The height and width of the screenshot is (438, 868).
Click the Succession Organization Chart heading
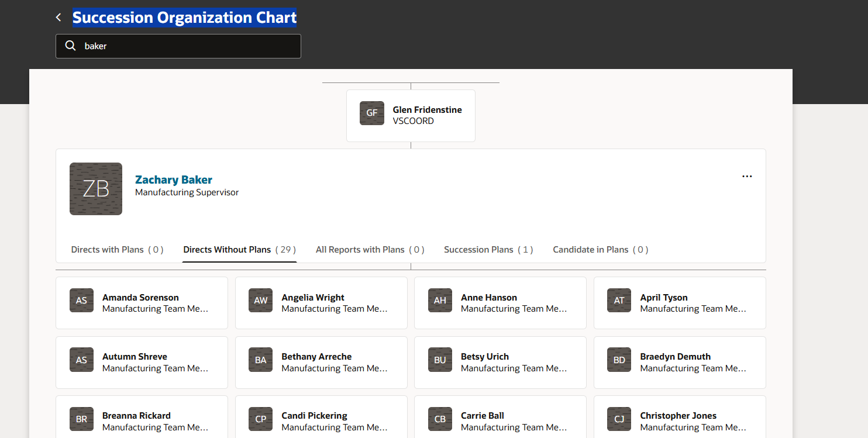tap(185, 18)
